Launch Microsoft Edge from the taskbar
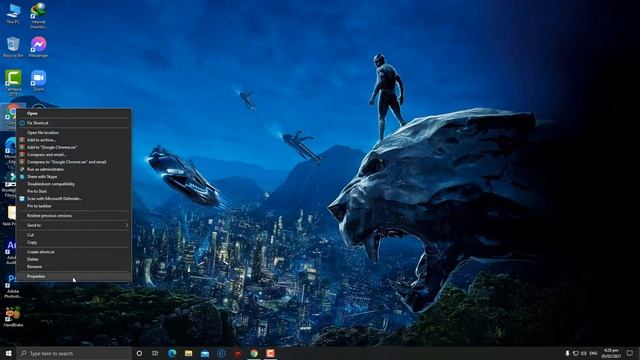 click(172, 353)
